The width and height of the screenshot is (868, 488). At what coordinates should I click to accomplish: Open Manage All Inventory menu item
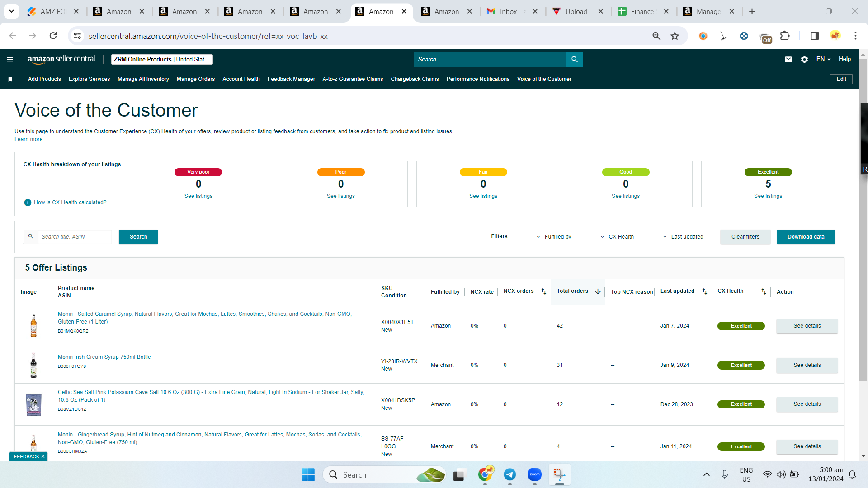pyautogui.click(x=143, y=79)
